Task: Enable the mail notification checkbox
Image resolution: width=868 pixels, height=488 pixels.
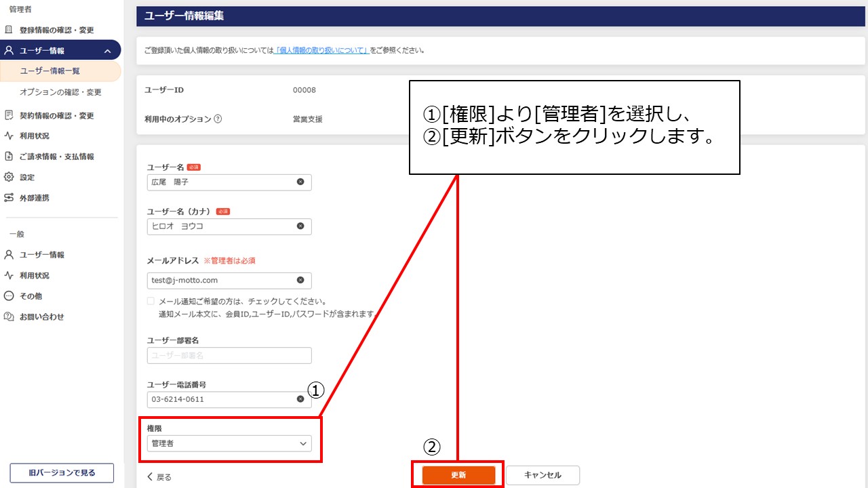Action: pyautogui.click(x=151, y=301)
